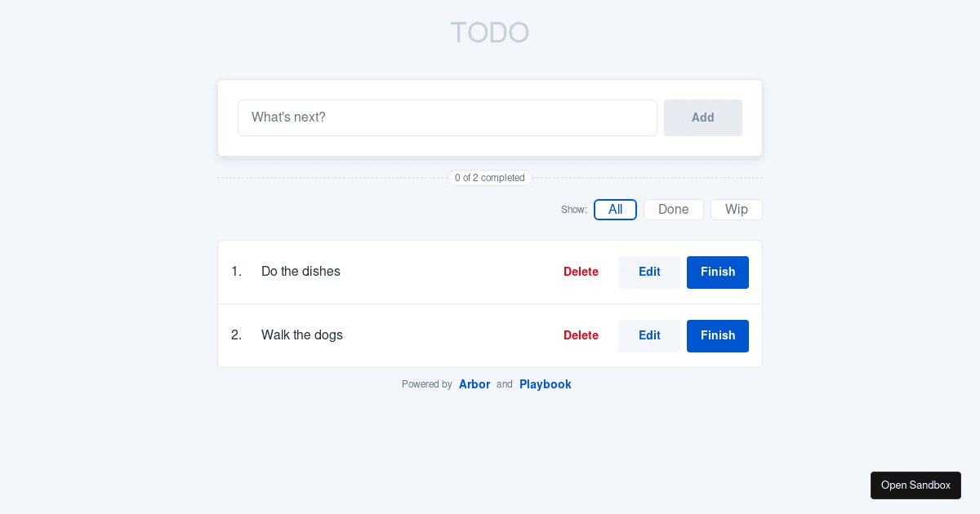Click the 'Show:' filter label
Image resolution: width=980 pixels, height=514 pixels.
tap(574, 210)
